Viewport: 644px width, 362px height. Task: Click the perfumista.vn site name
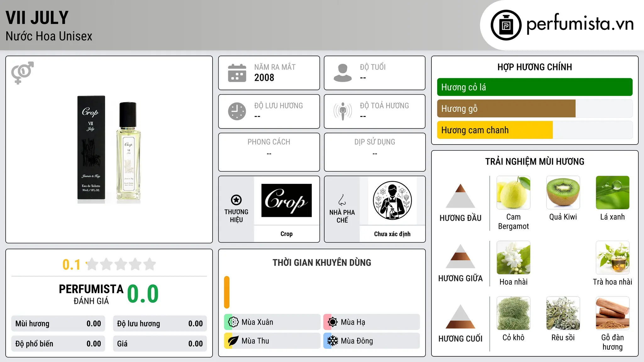(580, 24)
